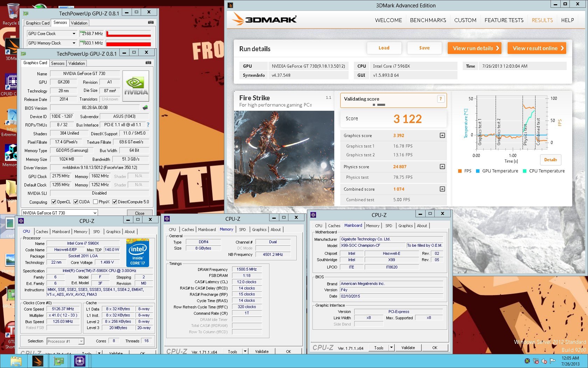Collapse the Physics score section

(442, 166)
